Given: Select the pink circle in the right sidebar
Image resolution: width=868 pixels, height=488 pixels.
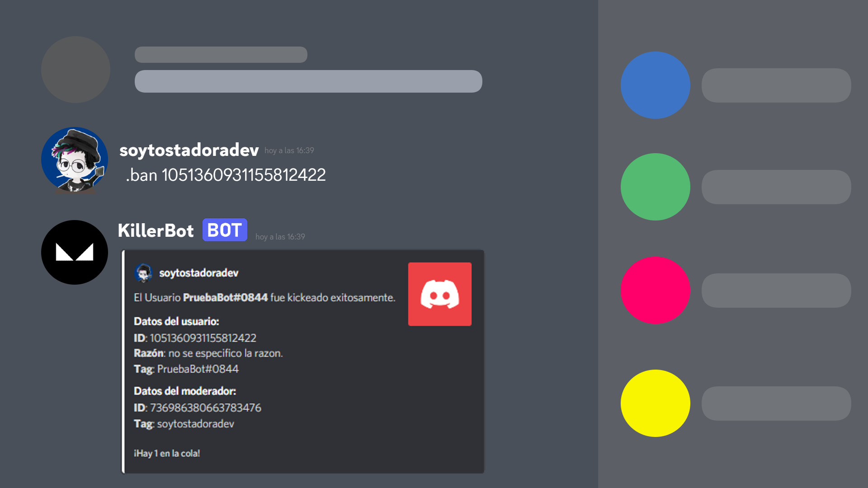Looking at the screenshot, I should tap(655, 290).
